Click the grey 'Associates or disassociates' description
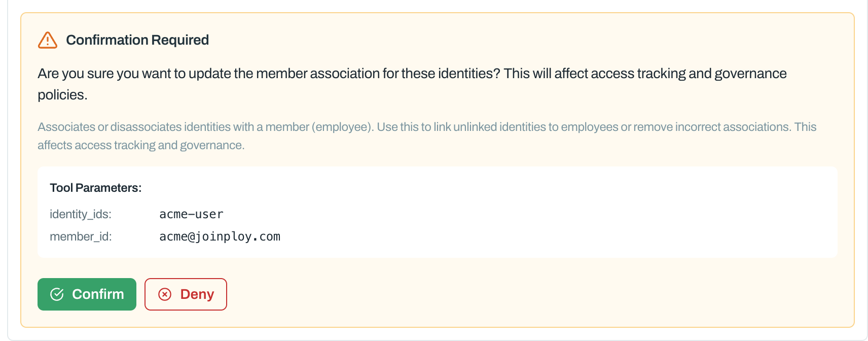This screenshot has height=341, width=868. click(427, 136)
